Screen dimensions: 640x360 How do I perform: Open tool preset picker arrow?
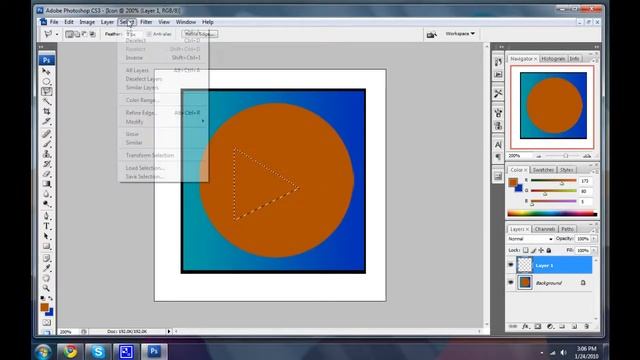[x=57, y=35]
